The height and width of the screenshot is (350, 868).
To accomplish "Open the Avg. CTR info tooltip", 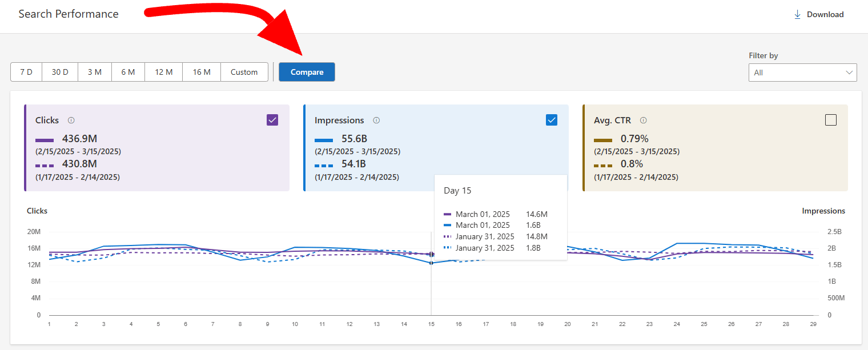I will [x=643, y=120].
